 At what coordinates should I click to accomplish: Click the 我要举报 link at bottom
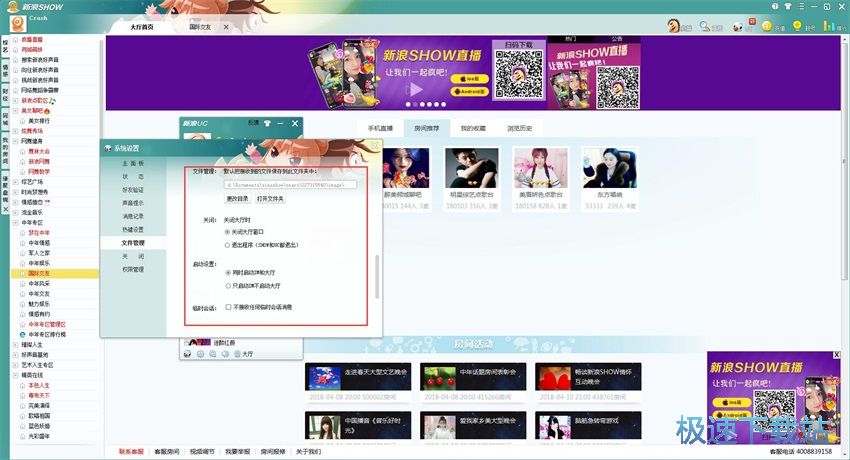pyautogui.click(x=238, y=452)
